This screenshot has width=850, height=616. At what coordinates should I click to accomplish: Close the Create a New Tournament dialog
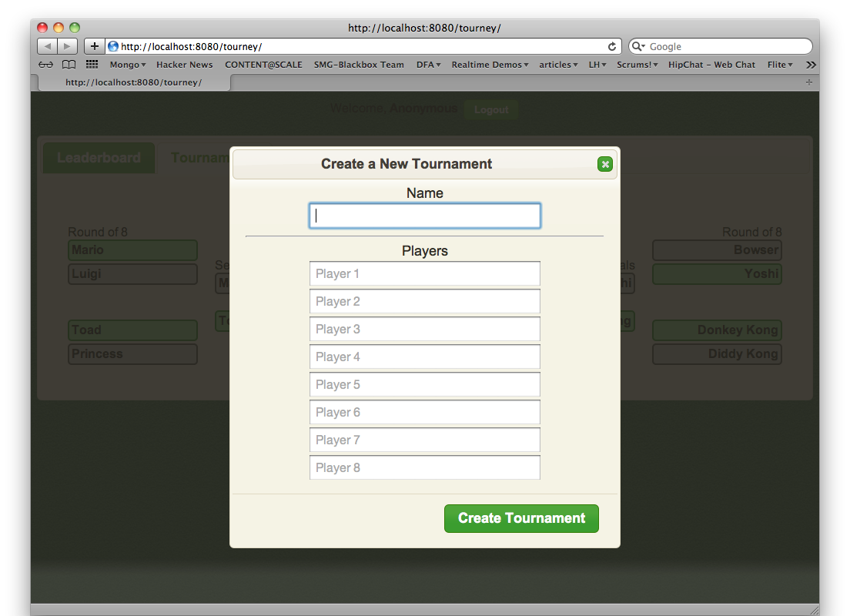pos(604,164)
